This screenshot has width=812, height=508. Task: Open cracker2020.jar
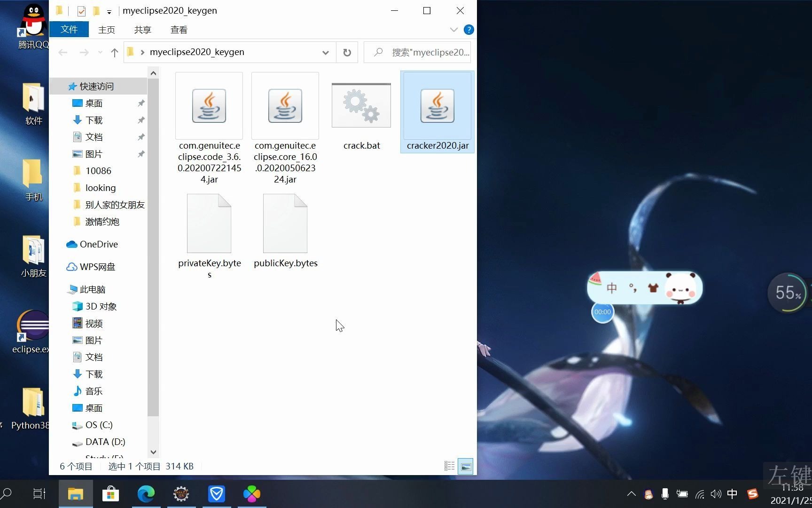click(437, 106)
